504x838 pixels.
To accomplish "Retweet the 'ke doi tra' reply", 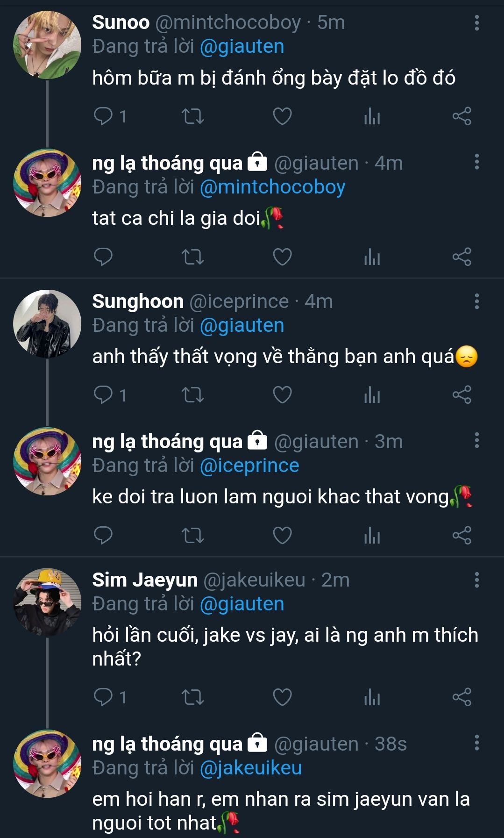I will tap(192, 535).
